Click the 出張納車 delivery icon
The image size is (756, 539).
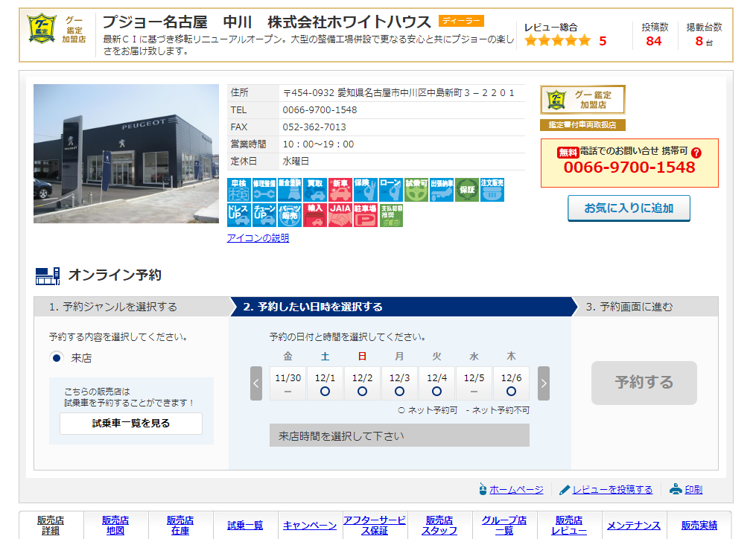[x=442, y=190]
